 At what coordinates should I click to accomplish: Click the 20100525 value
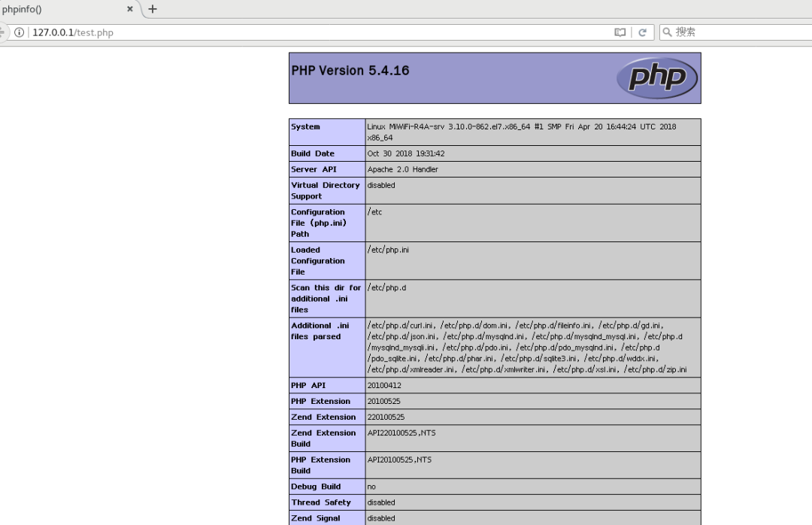pyautogui.click(x=383, y=401)
